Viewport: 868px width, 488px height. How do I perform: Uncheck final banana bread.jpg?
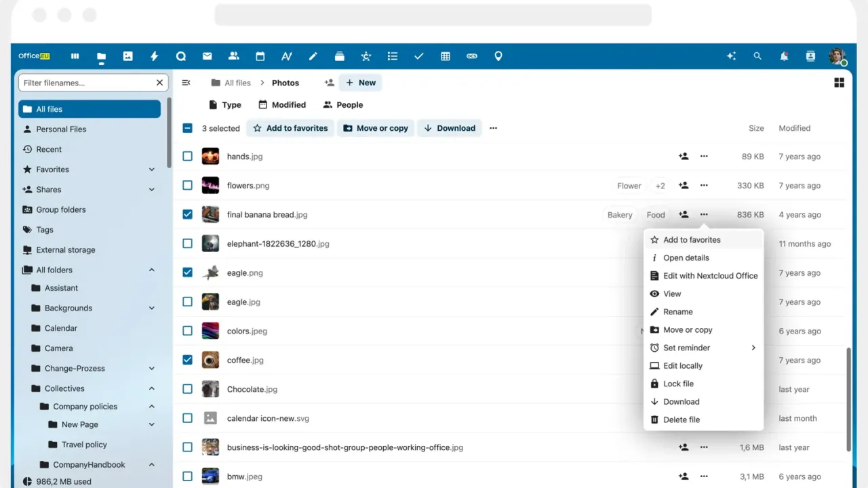click(x=187, y=215)
